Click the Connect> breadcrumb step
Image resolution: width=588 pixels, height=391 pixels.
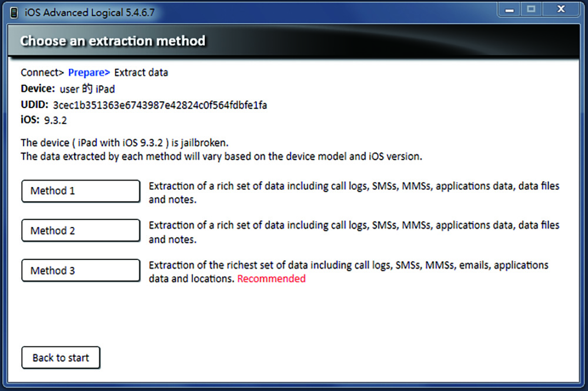click(42, 72)
